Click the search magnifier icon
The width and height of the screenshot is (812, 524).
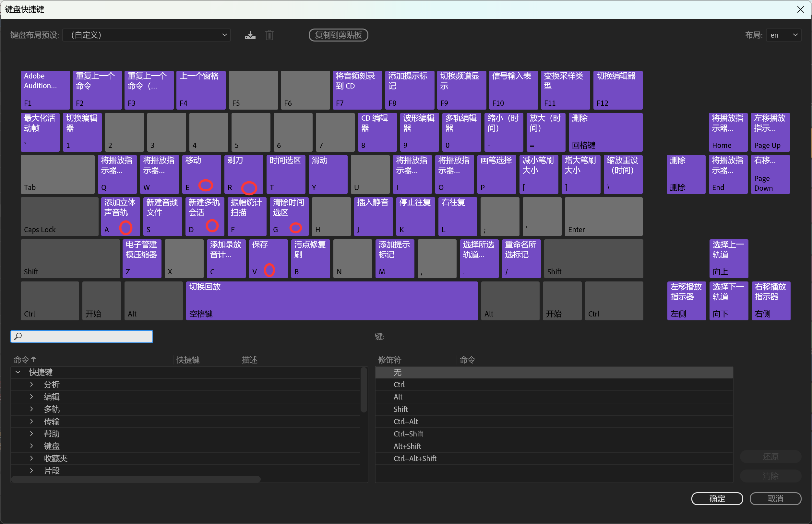pyautogui.click(x=18, y=336)
